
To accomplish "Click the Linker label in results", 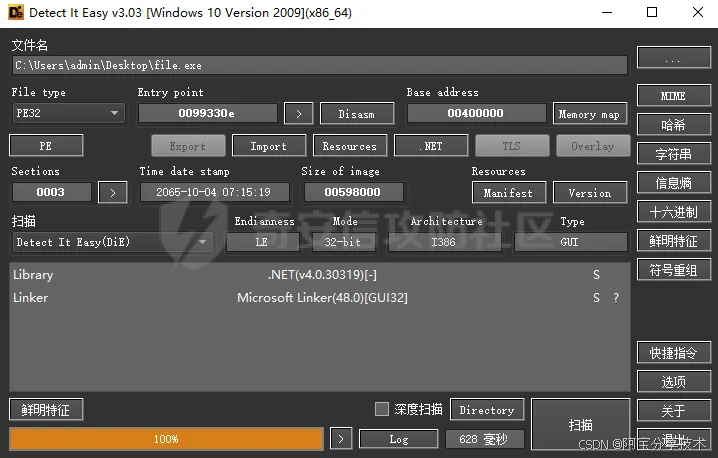I will click(x=31, y=298).
